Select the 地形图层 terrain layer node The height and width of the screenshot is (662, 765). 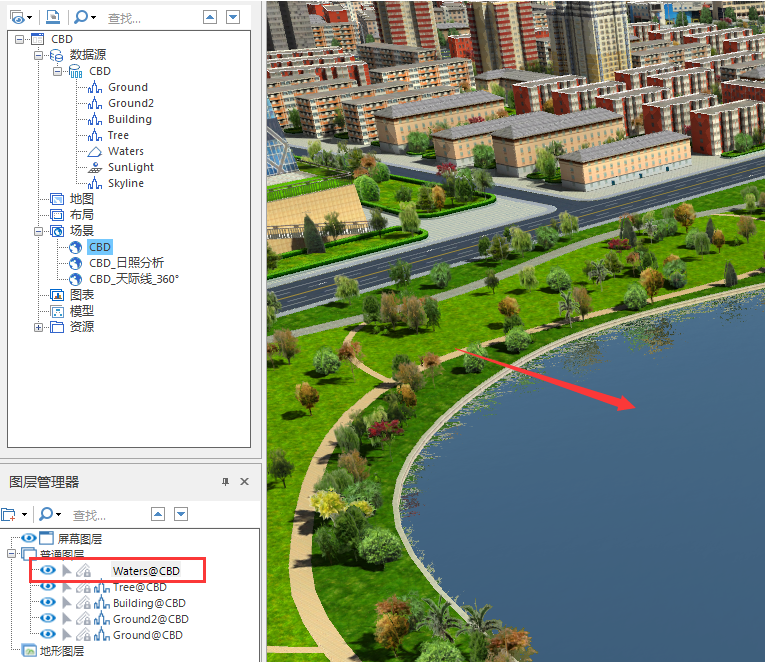(61, 651)
